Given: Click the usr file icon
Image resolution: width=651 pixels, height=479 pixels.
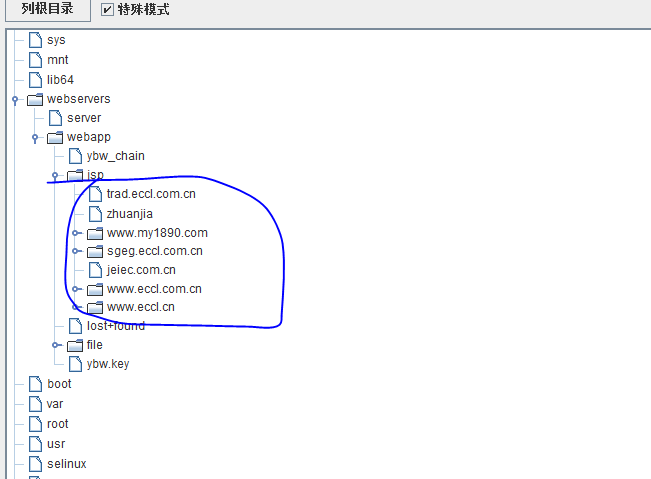Looking at the screenshot, I should (35, 444).
